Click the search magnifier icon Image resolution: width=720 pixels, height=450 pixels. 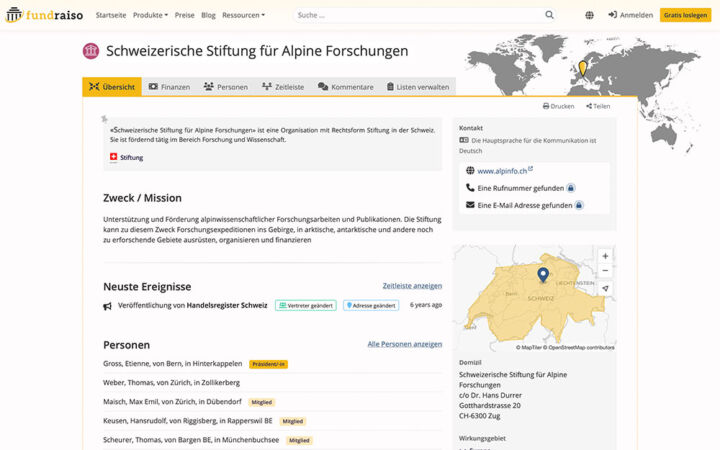tap(549, 15)
